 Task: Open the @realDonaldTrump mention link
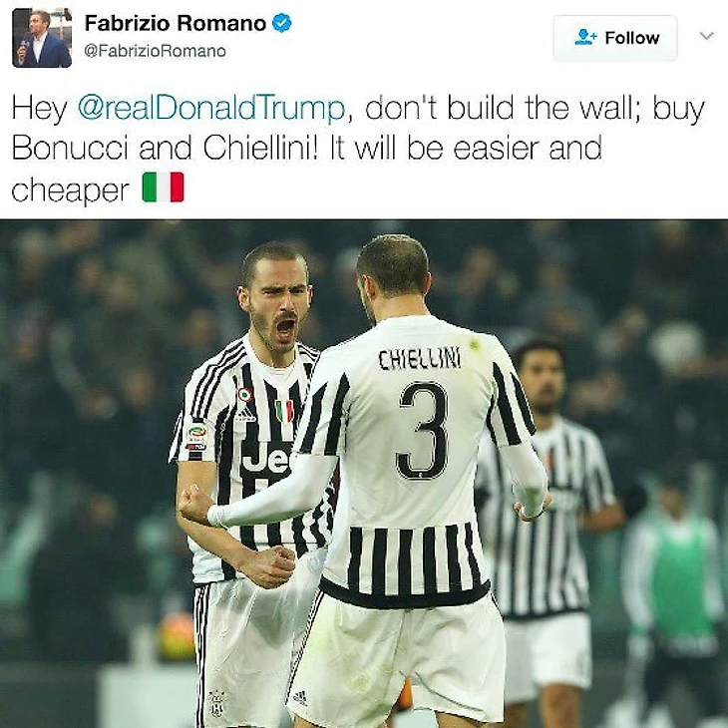[211, 108]
